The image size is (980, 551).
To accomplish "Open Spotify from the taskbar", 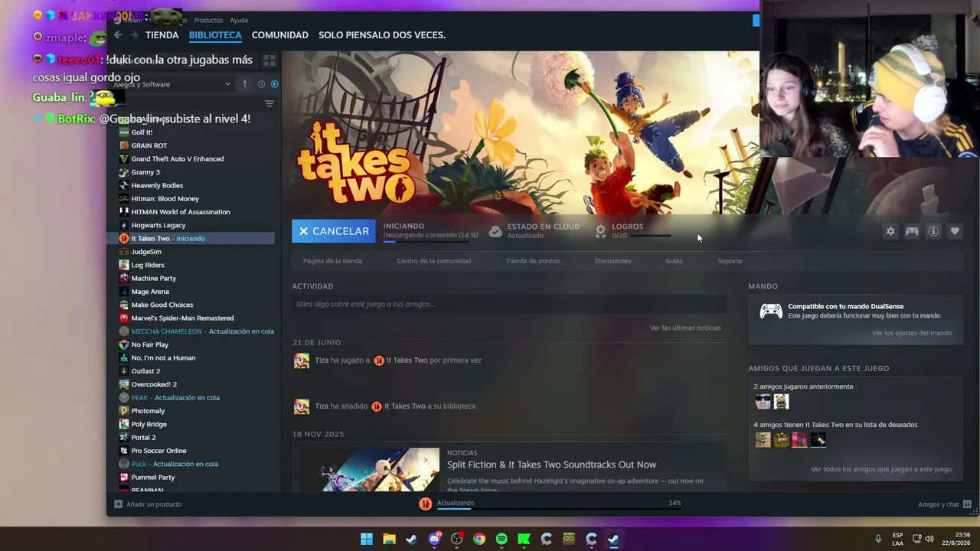I will tap(501, 539).
